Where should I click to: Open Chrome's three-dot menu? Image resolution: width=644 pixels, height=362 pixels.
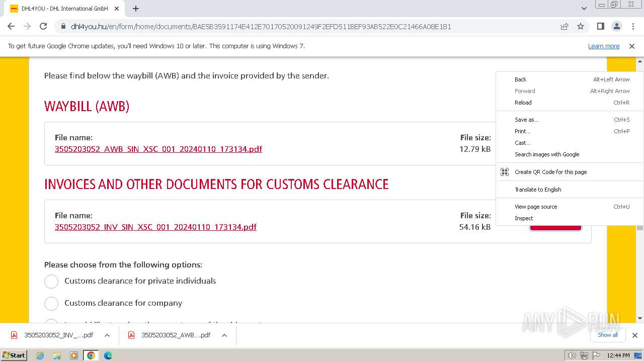(632, 26)
